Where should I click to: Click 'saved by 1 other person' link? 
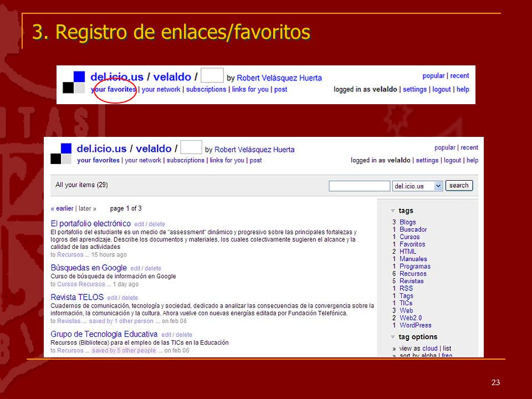tap(121, 321)
